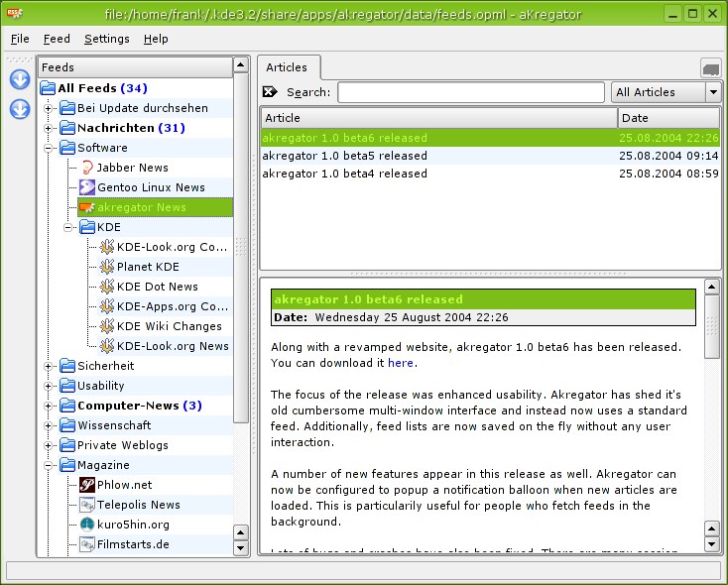The height and width of the screenshot is (585, 728).
Task: Follow the 'here' download link
Action: tap(401, 363)
